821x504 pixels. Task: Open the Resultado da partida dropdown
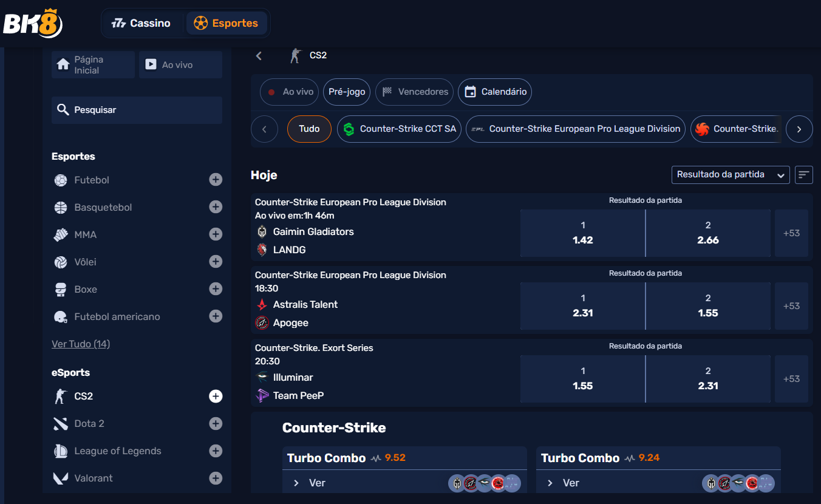coord(731,174)
